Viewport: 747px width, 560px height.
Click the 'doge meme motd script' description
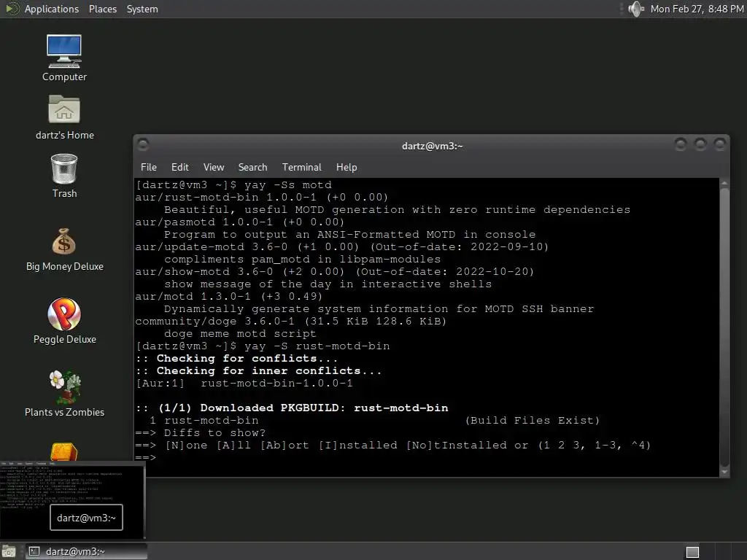pyautogui.click(x=240, y=333)
